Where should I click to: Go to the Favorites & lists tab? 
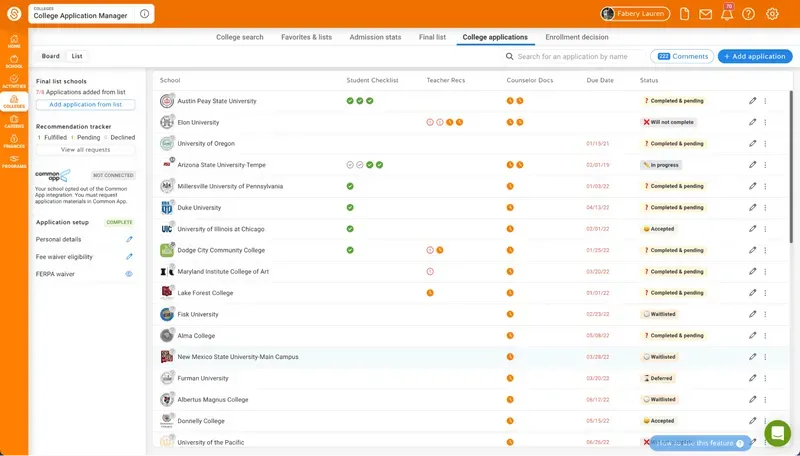pos(307,37)
